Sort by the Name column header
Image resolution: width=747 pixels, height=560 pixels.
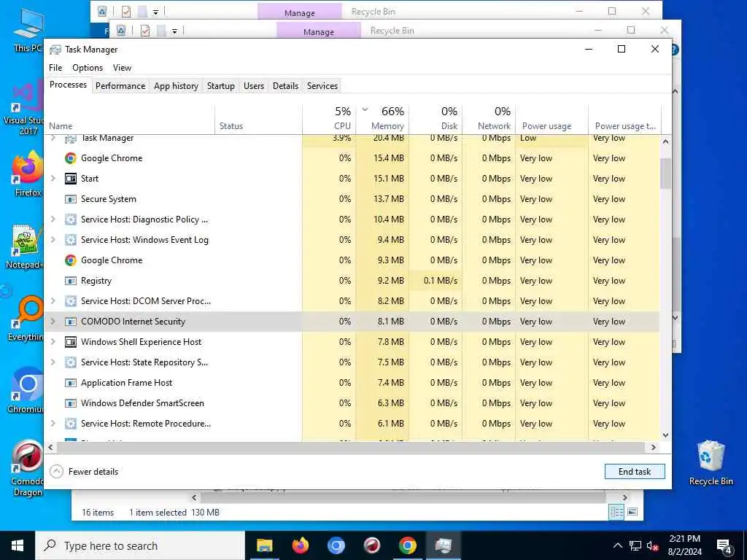pyautogui.click(x=129, y=118)
